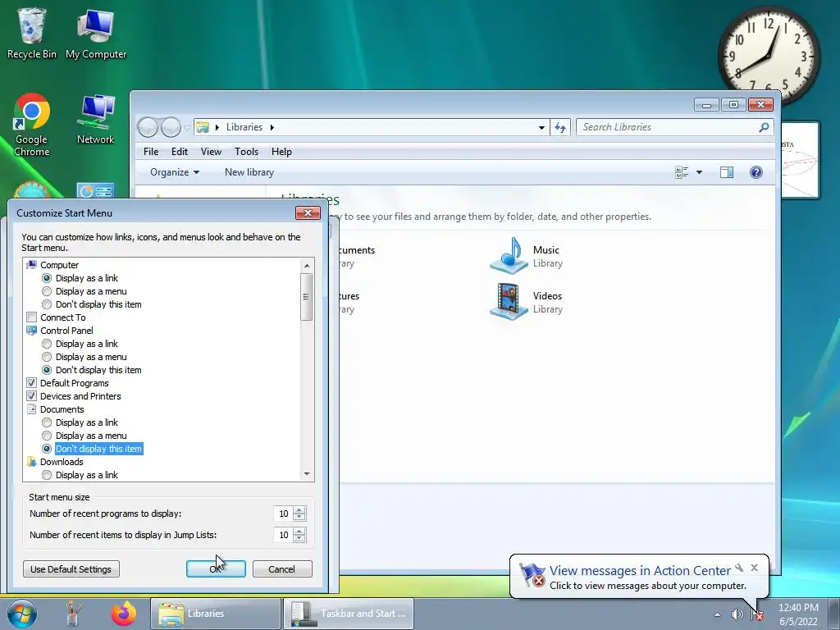Image resolution: width=840 pixels, height=630 pixels.
Task: Select Control Panel 'Display as a link' radio
Action: tap(47, 344)
